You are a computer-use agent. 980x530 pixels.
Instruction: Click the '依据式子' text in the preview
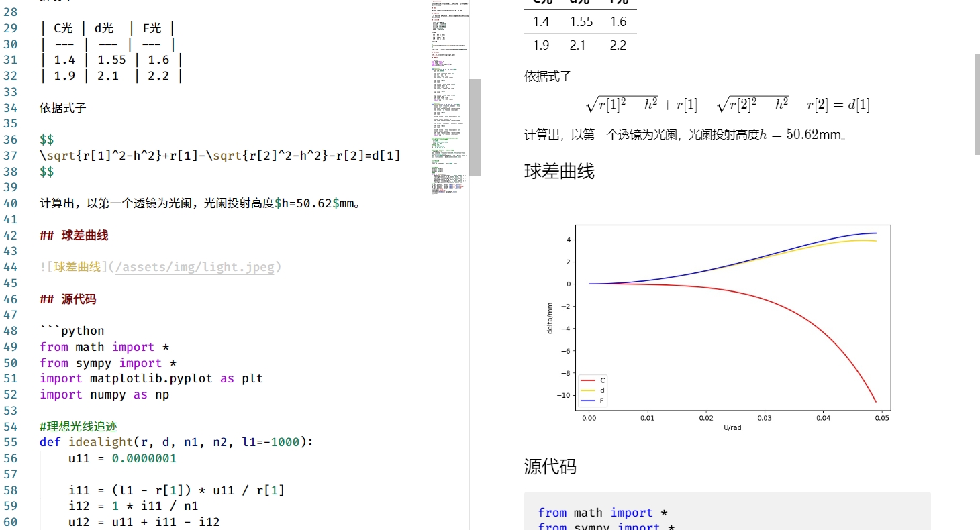pyautogui.click(x=548, y=76)
